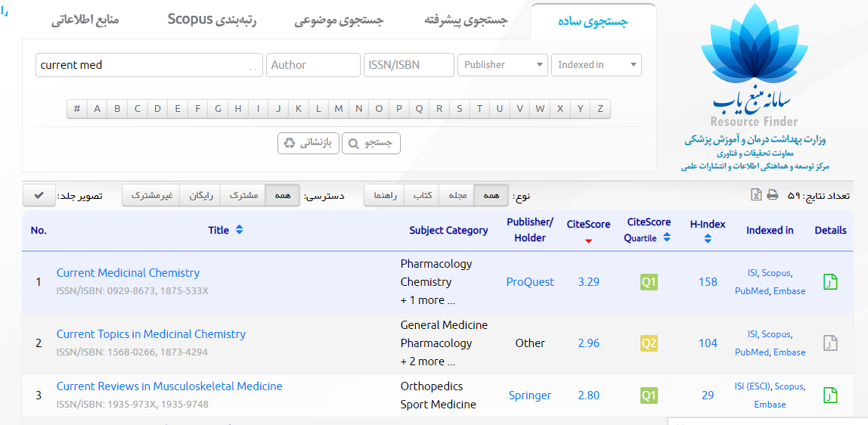Filter by the # alphabet button
This screenshot has height=425, width=868.
point(77,109)
